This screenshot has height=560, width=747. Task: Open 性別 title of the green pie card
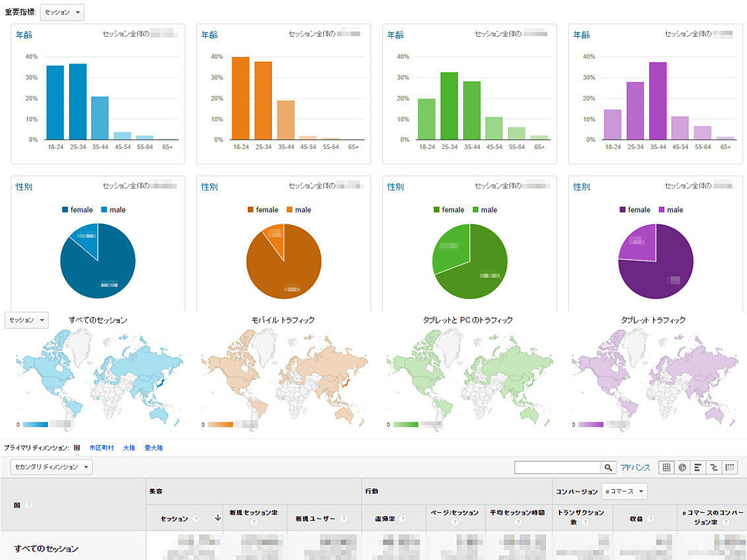pyautogui.click(x=395, y=187)
